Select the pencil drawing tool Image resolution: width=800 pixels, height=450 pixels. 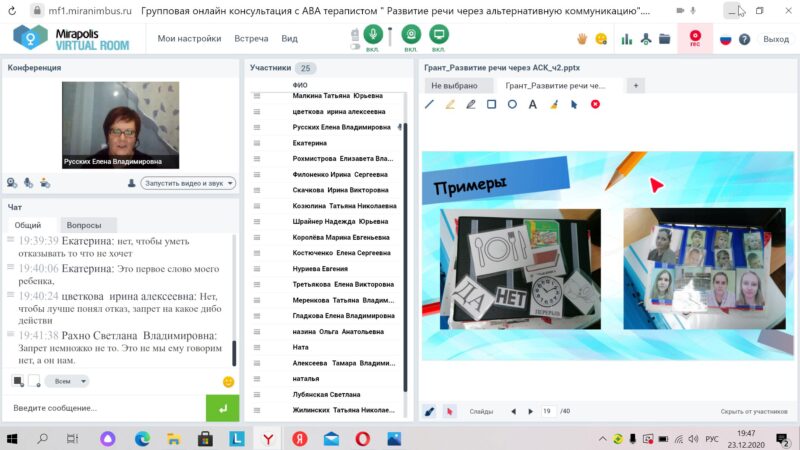[470, 105]
